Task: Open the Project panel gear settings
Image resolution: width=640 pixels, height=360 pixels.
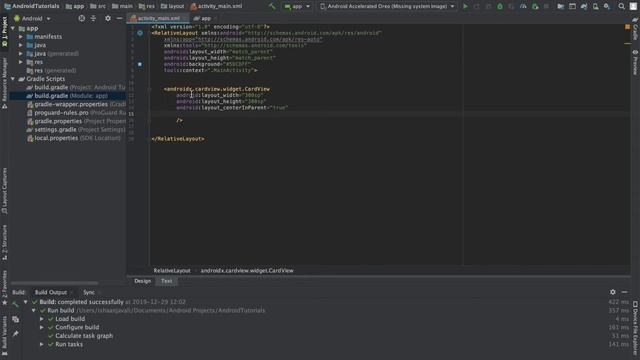Action: [108, 18]
